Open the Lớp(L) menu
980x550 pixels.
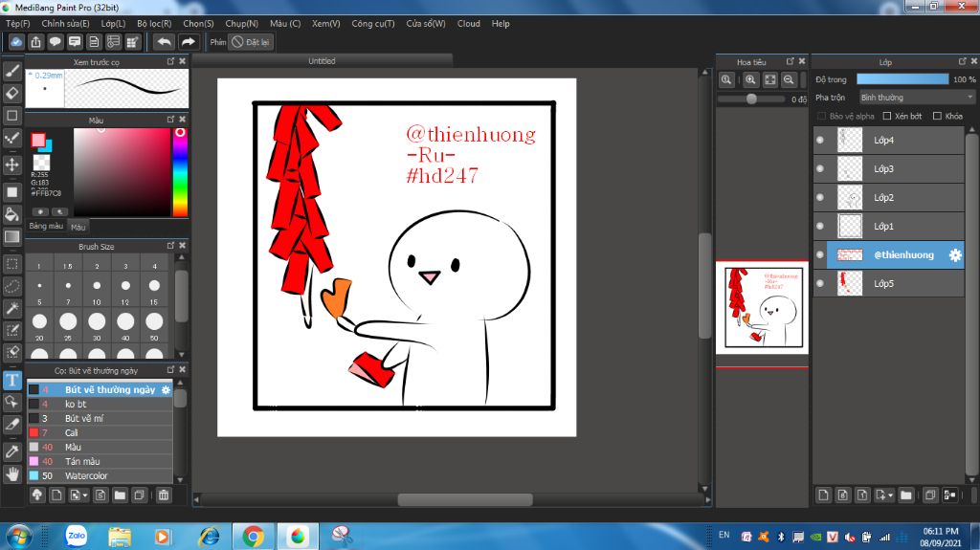pos(113,24)
